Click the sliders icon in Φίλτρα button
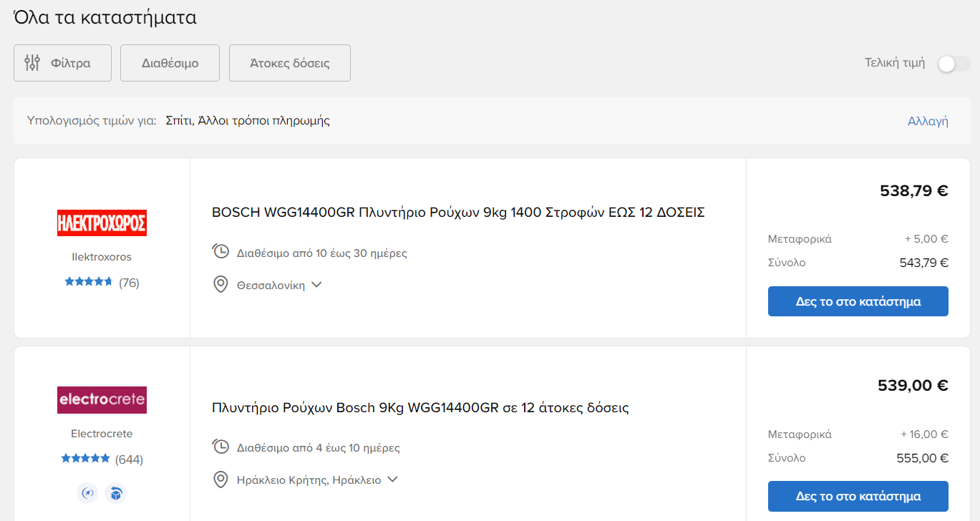The height and width of the screenshot is (521, 980). coord(32,63)
